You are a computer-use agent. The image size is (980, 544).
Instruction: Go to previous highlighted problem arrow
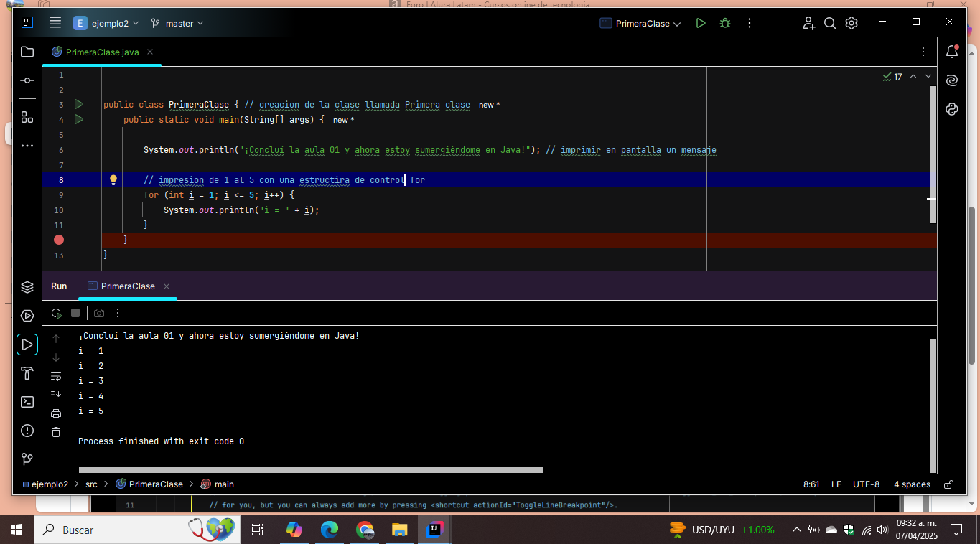[913, 76]
